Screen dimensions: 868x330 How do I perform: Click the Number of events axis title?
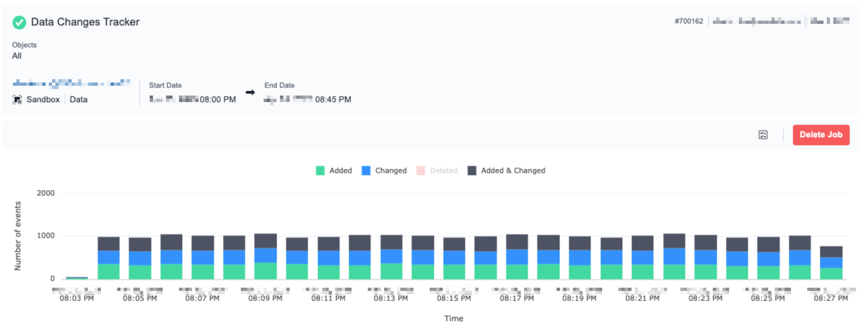point(18,236)
